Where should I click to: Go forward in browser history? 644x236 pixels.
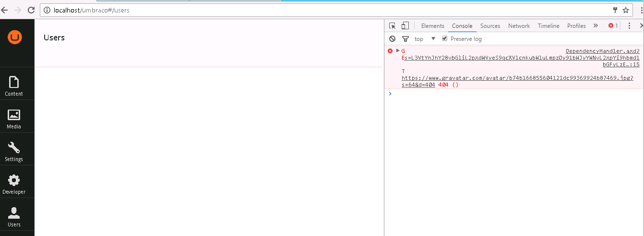(x=18, y=10)
